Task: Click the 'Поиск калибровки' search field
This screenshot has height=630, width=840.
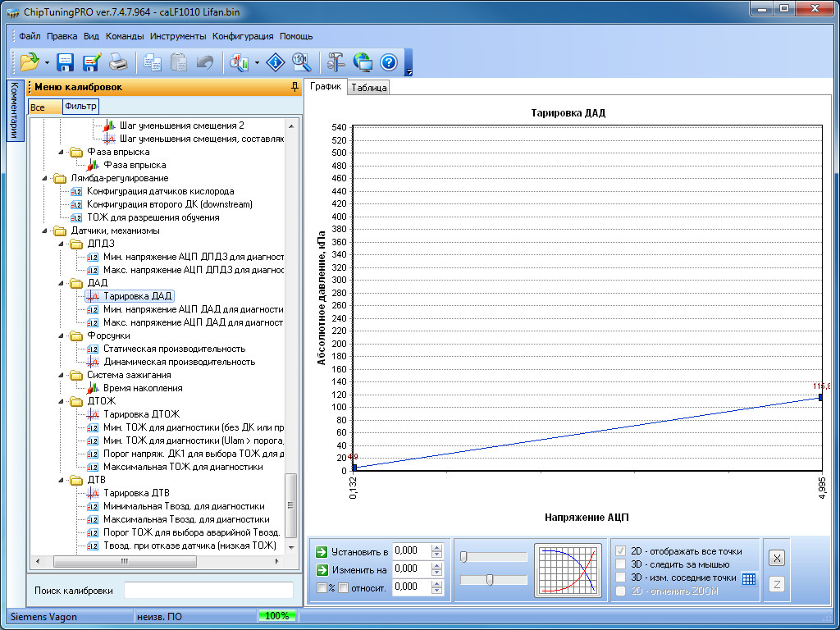Action: [x=208, y=591]
